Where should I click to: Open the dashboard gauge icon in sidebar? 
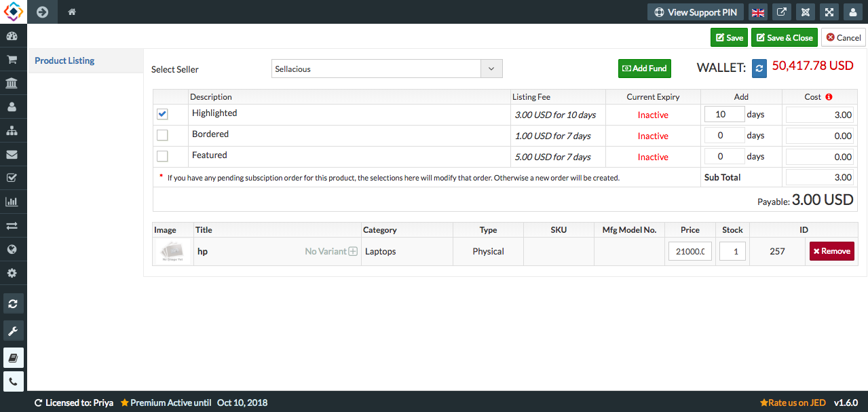tap(12, 36)
